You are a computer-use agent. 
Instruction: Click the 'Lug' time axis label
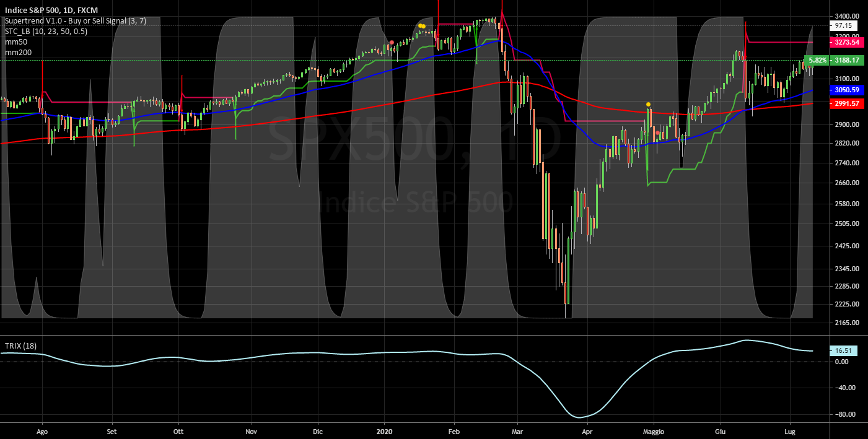790,431
